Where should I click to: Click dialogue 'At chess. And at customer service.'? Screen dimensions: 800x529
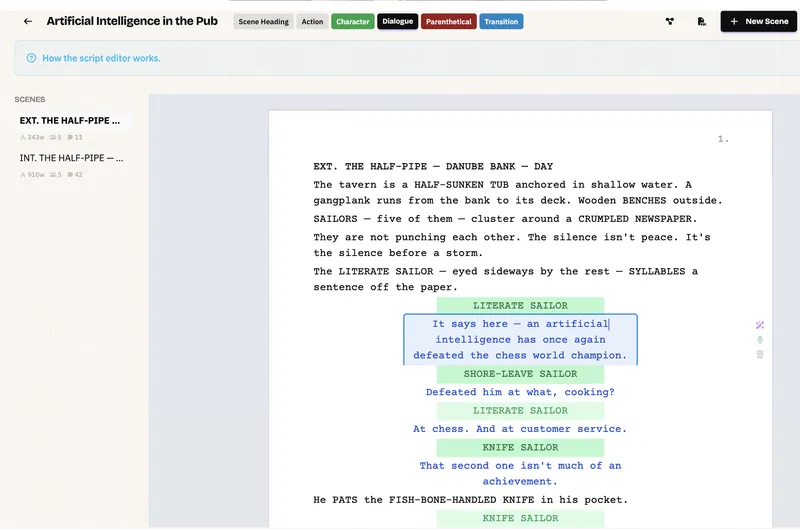click(520, 429)
